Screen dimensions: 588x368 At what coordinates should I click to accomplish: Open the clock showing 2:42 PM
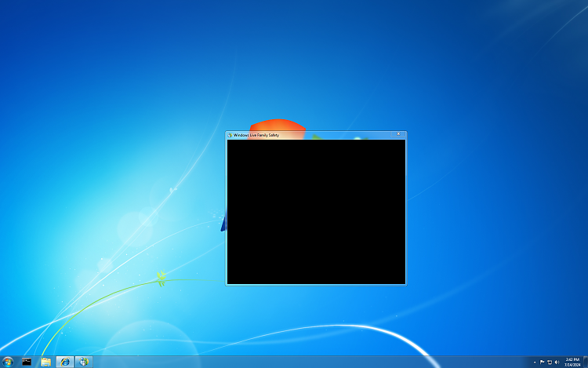pos(572,362)
